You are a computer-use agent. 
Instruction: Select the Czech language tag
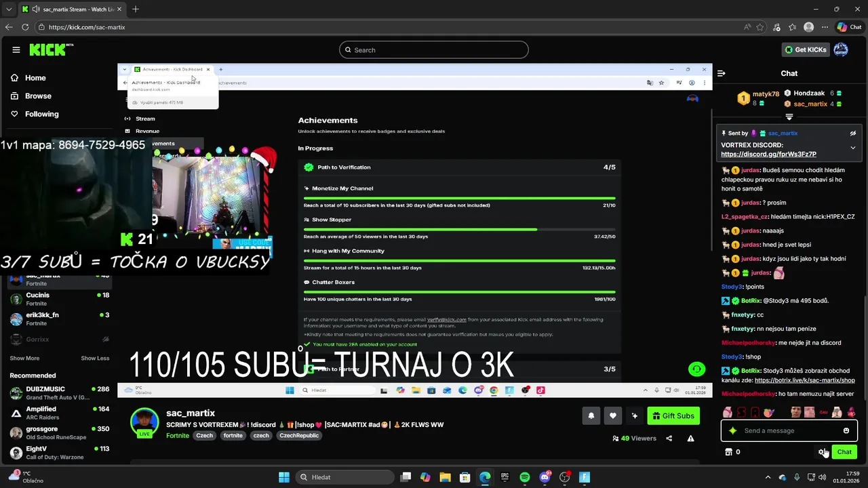click(x=205, y=436)
